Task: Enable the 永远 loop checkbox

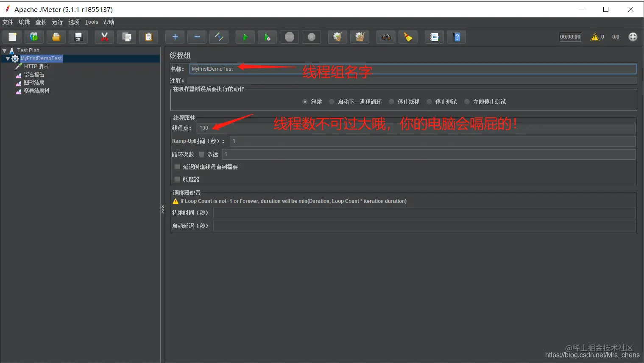Action: click(201, 154)
